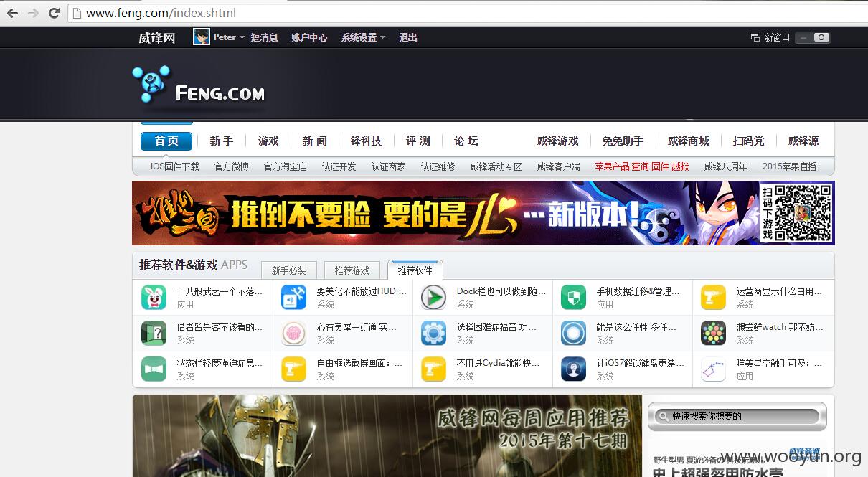This screenshot has width=868, height=477.
Task: Open 威锋源 in the navigation
Action: click(803, 141)
